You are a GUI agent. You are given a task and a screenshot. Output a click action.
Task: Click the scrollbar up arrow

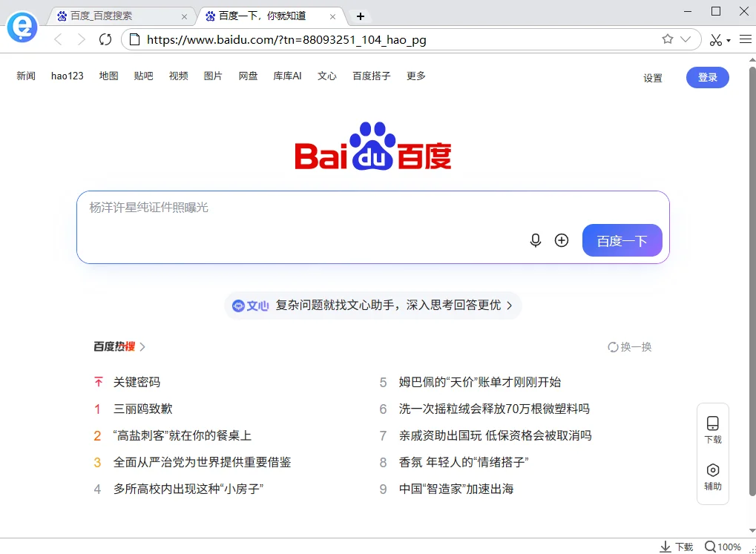coord(752,60)
